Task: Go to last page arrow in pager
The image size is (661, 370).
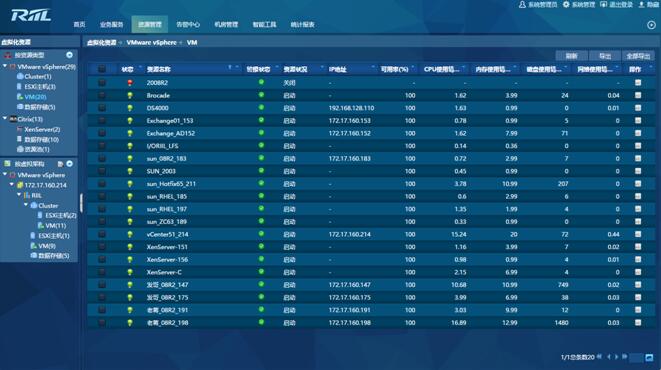Action: tap(624, 357)
